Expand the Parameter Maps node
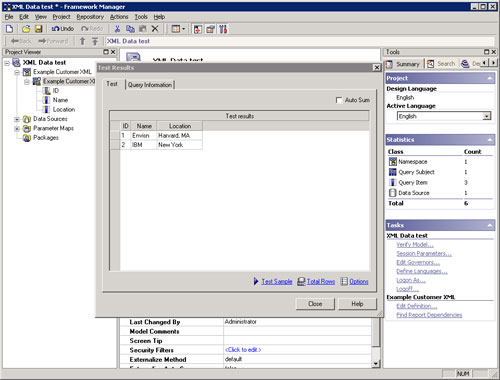 coord(17,128)
